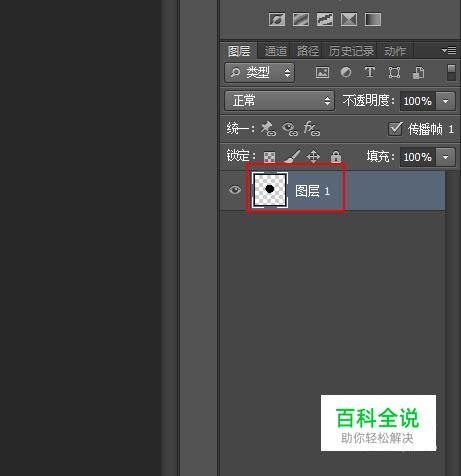Lock transparent pixels checkerboard icon
The width and height of the screenshot is (461, 476).
(269, 157)
